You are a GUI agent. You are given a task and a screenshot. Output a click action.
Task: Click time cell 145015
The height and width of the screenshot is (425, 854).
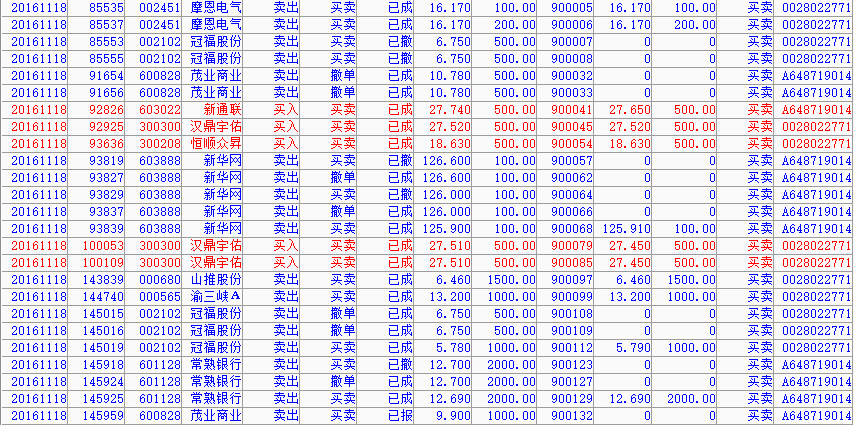(103, 314)
